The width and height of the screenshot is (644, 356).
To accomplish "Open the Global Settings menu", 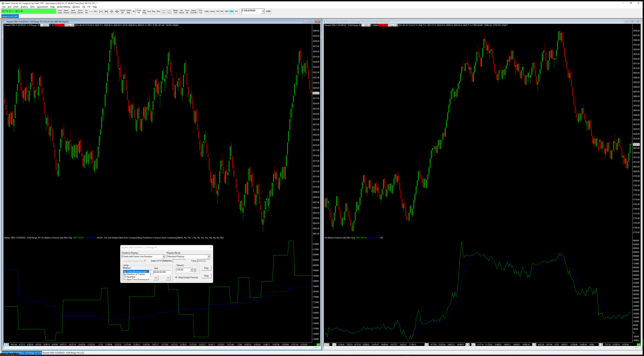I will (x=63, y=7).
